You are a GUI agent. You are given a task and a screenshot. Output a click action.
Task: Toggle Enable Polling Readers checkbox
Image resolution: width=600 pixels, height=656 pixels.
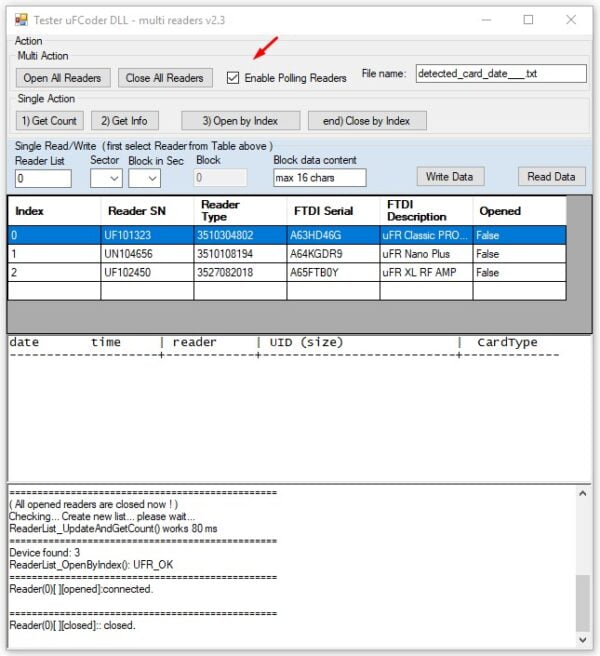233,78
